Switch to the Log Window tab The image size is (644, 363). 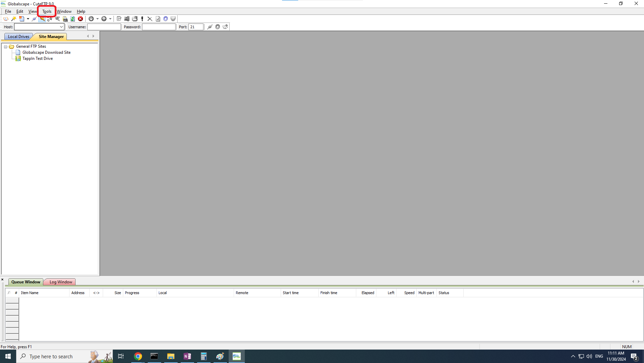pyautogui.click(x=61, y=282)
